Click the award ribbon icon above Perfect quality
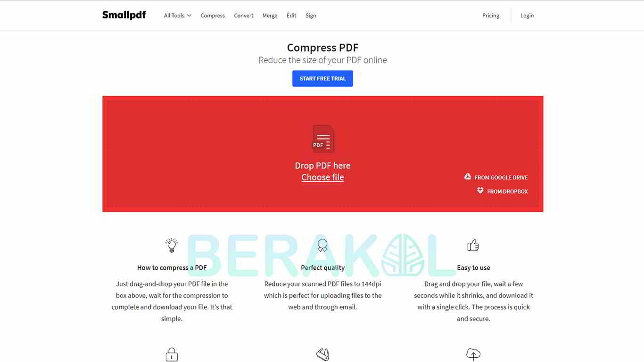644x362 pixels. pyautogui.click(x=322, y=246)
